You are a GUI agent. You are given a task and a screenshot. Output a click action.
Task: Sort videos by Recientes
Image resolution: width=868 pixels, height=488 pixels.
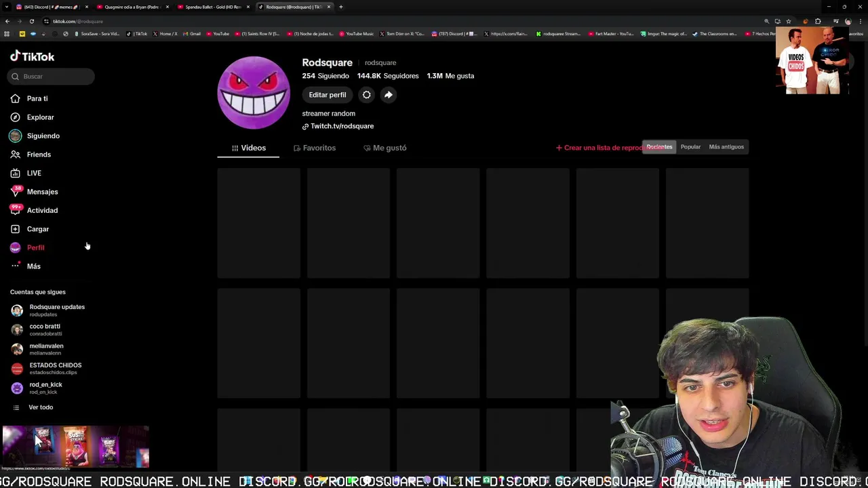(x=659, y=147)
